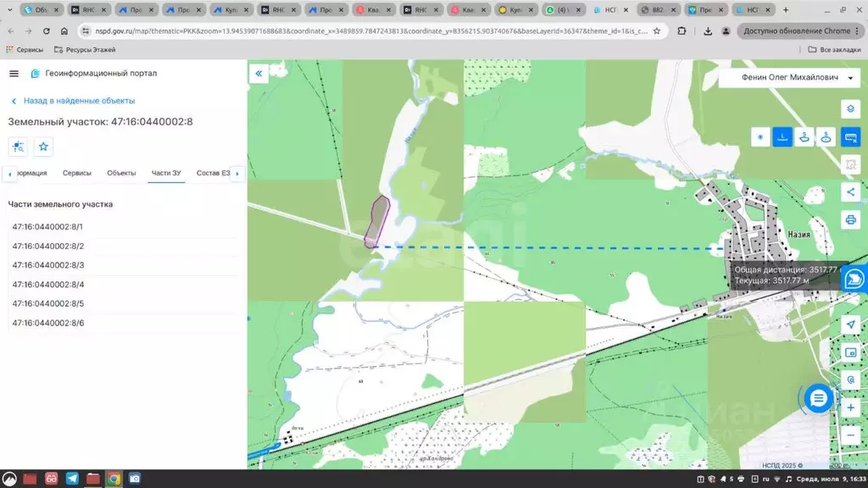
Task: Open the chat assistant bubble
Action: coord(818,398)
